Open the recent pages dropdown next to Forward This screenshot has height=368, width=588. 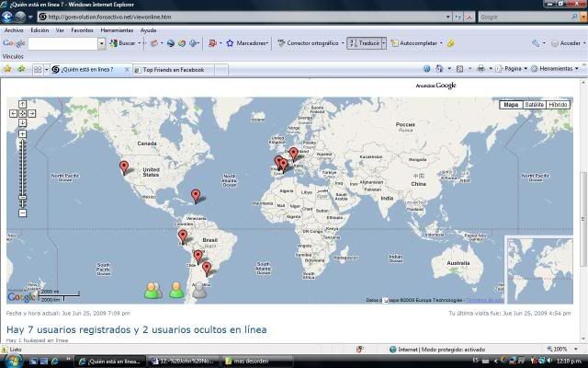click(30, 17)
